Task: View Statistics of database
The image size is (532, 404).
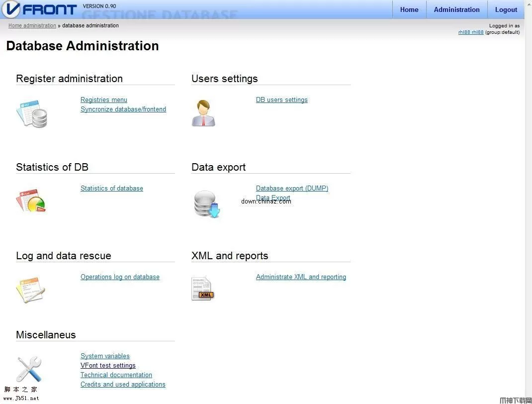Action: [111, 188]
